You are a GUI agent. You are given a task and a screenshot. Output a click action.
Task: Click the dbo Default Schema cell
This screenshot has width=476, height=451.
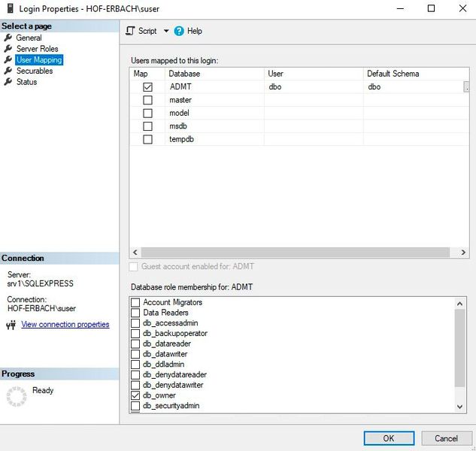point(413,86)
